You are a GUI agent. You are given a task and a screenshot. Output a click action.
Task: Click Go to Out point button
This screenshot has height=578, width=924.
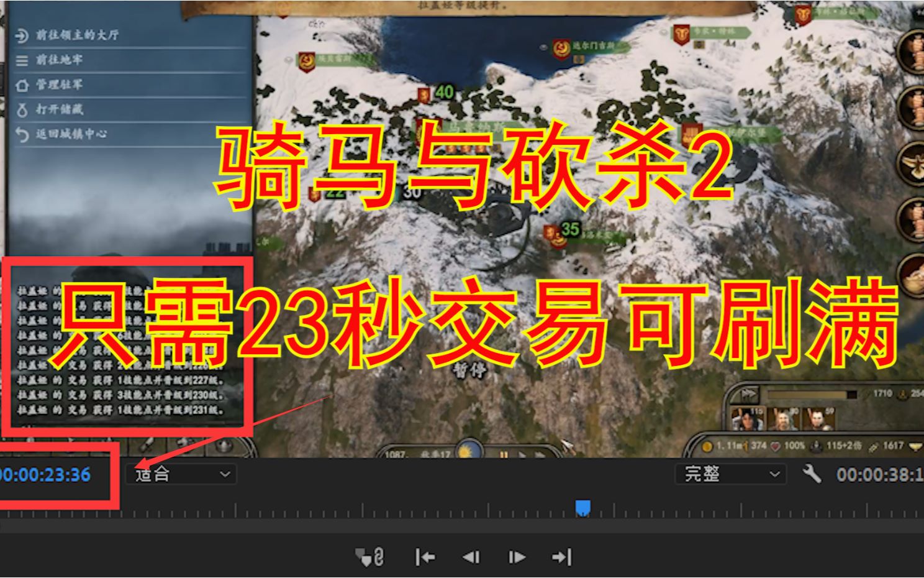pos(561,557)
